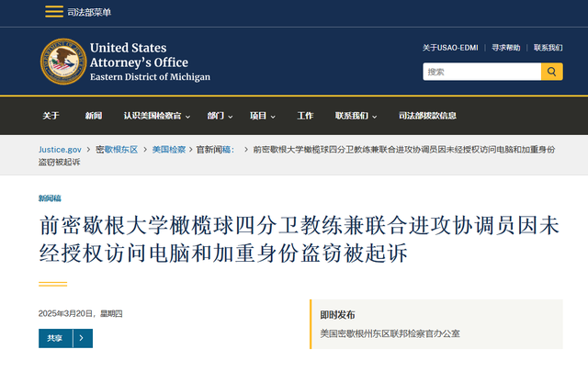588x372 pixels.
Task: Expand the 联系我们 navigation dropdown
Action: click(x=356, y=116)
